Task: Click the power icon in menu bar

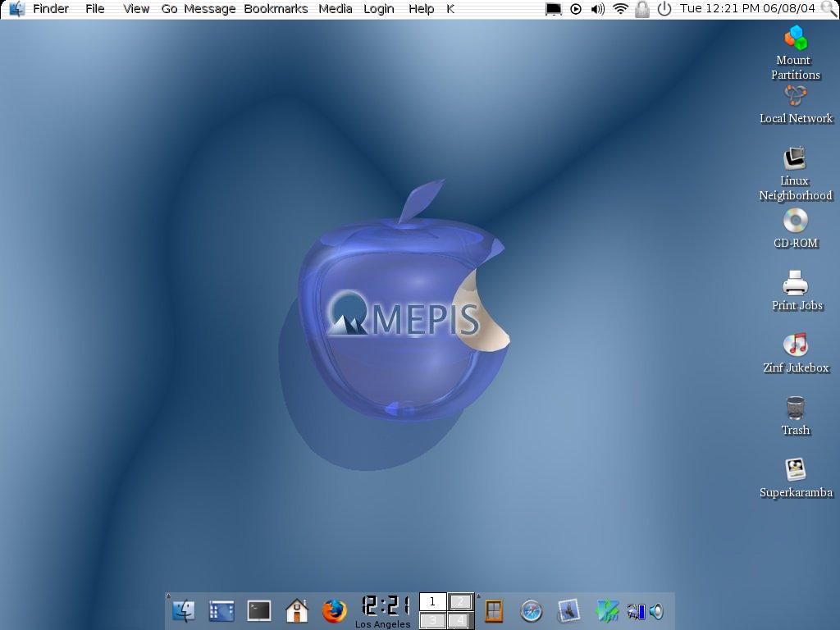Action: pos(664,9)
